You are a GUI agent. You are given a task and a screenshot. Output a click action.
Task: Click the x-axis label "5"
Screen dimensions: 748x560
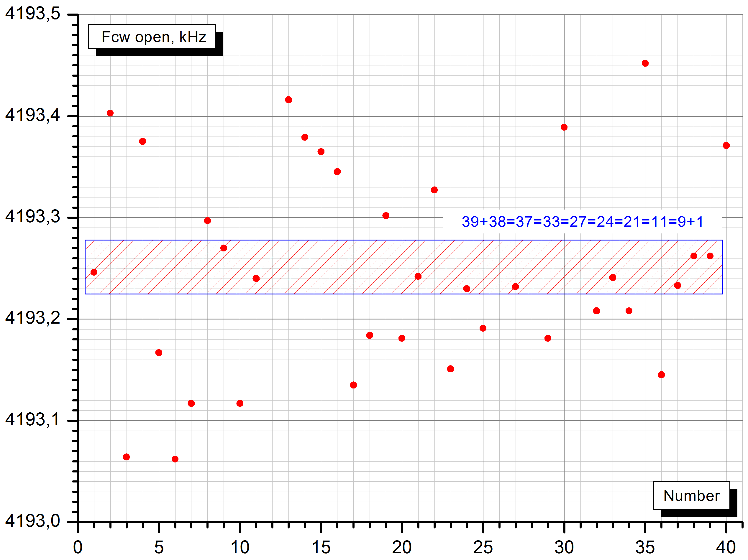click(159, 547)
